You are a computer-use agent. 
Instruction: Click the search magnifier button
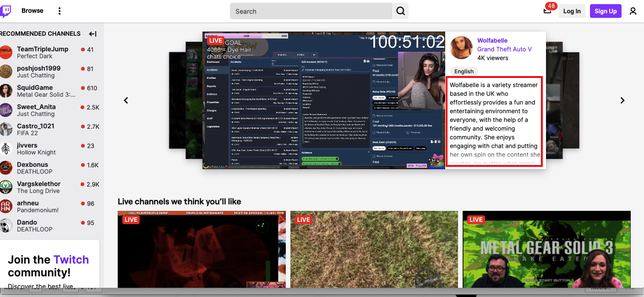pos(401,11)
